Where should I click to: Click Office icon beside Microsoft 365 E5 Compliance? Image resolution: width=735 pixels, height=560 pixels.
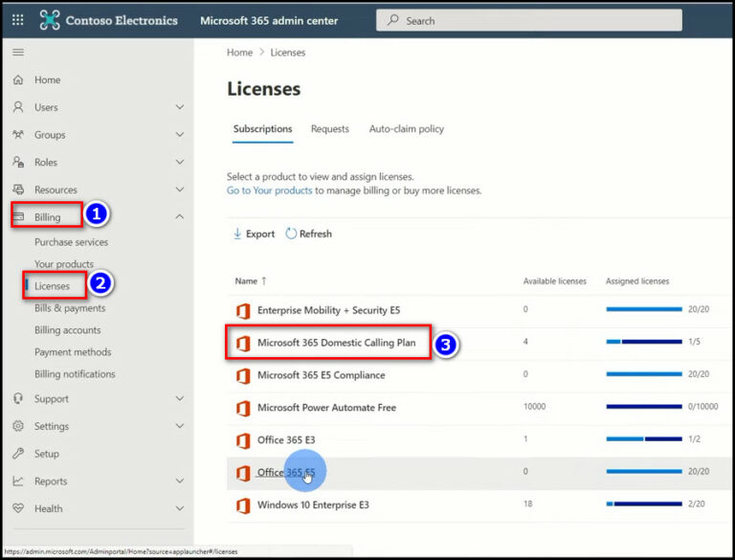click(x=243, y=375)
